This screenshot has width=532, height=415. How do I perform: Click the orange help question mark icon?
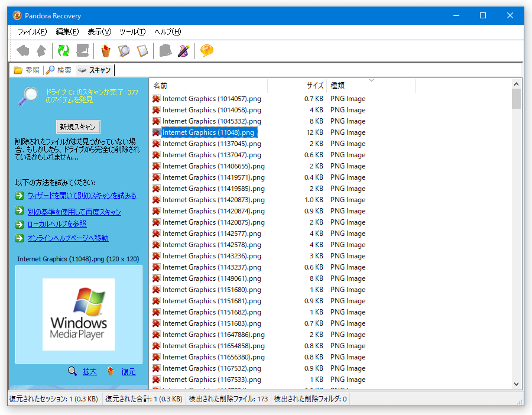point(207,51)
